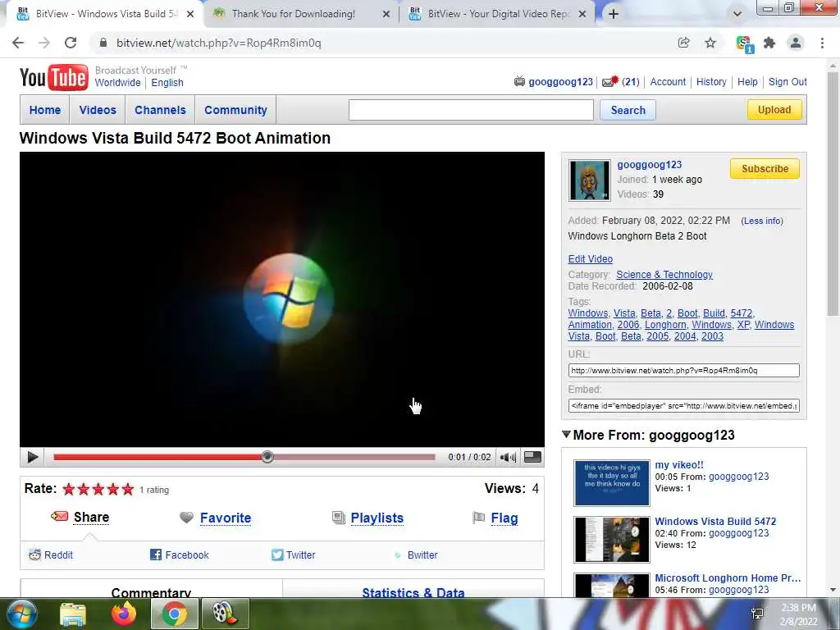Open the Home nav tab
Viewport: 840px width, 630px height.
tap(45, 110)
